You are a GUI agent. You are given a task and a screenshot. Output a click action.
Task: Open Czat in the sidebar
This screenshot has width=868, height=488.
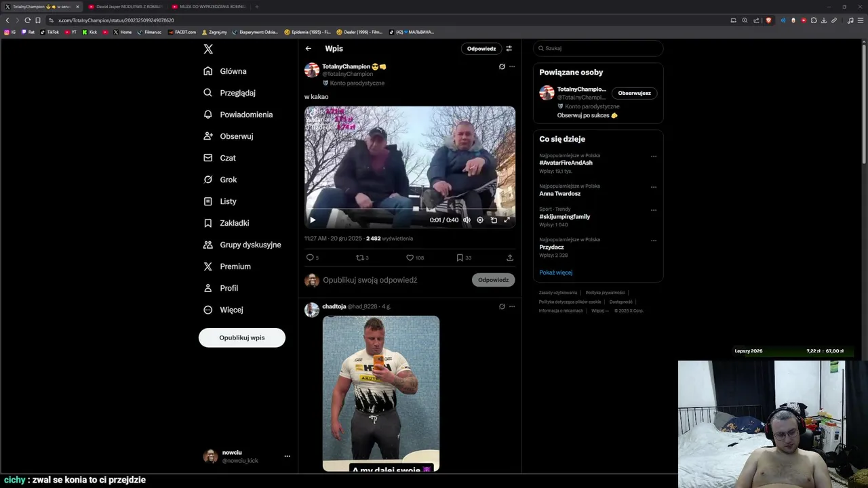tap(220, 158)
